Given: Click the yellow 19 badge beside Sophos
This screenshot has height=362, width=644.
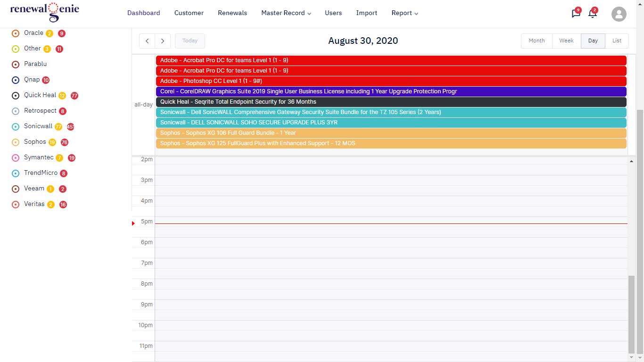Looking at the screenshot, I should (52, 142).
